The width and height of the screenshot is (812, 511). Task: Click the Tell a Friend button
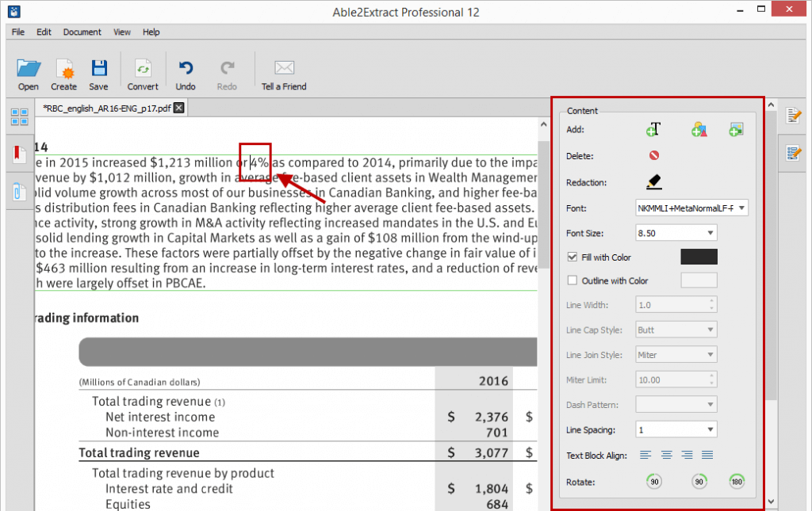[283, 71]
